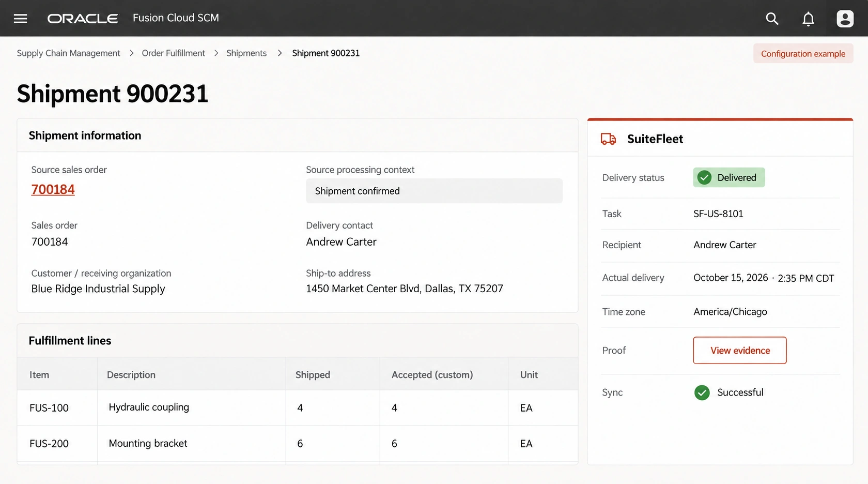Click the Shipment confirmed context field
868x484 pixels.
point(434,191)
